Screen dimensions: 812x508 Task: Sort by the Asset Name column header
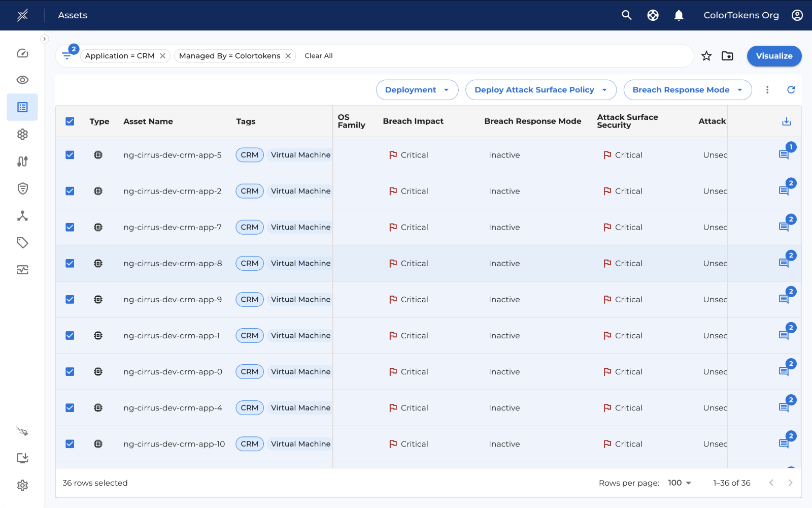point(148,121)
